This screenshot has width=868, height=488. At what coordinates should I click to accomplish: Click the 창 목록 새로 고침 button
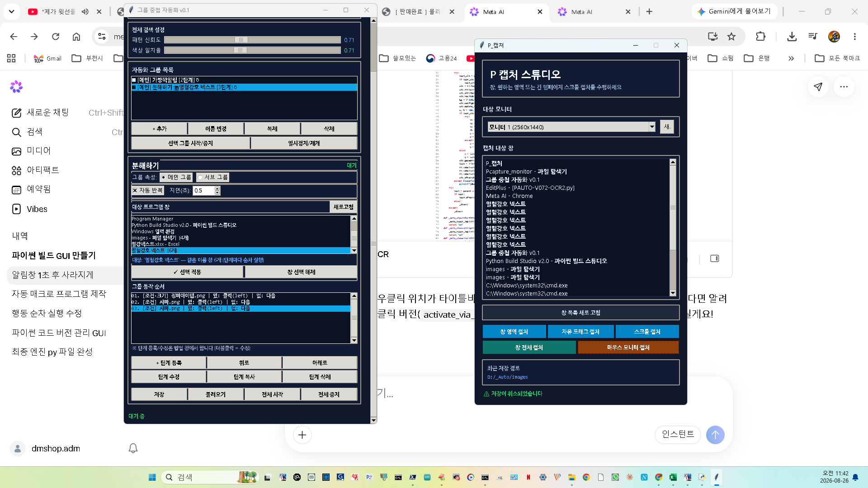581,313
